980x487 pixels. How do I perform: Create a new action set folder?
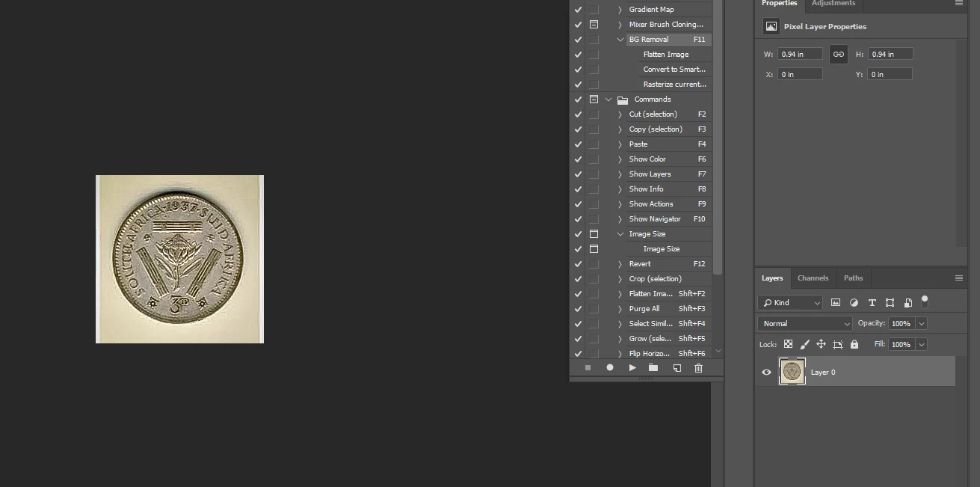pos(653,368)
